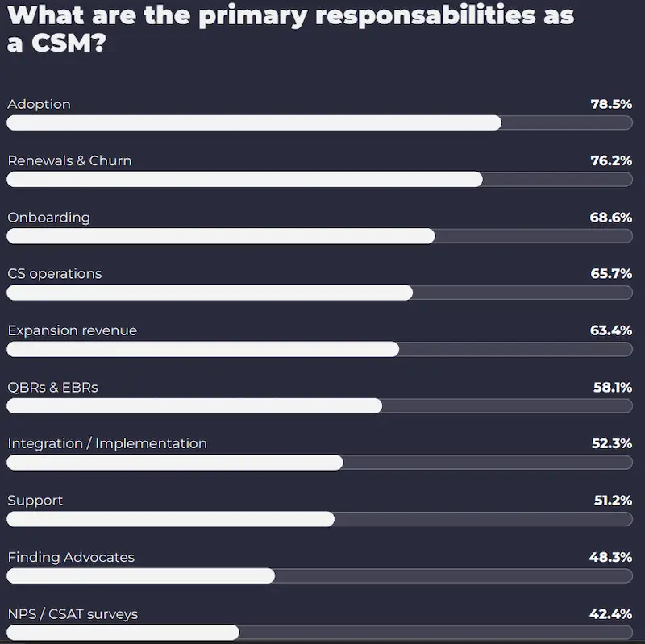Click the 51.2% Support value
The height and width of the screenshot is (644, 645).
click(613, 501)
